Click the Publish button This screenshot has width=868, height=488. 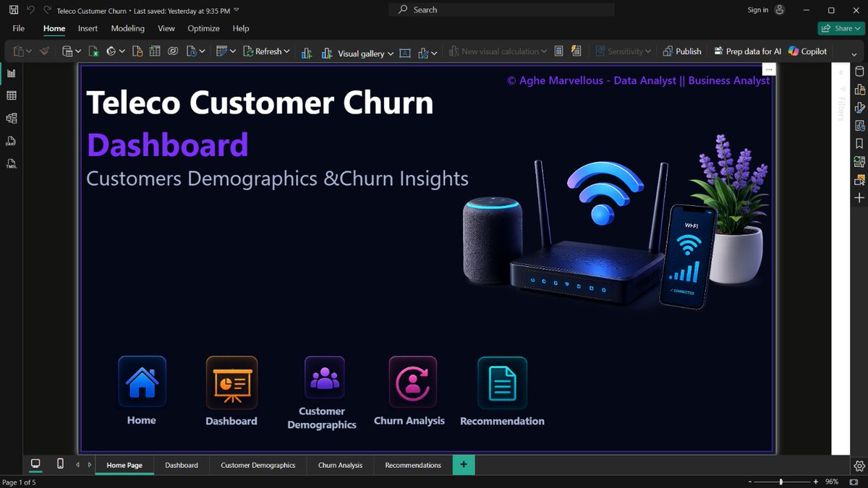[x=681, y=51]
